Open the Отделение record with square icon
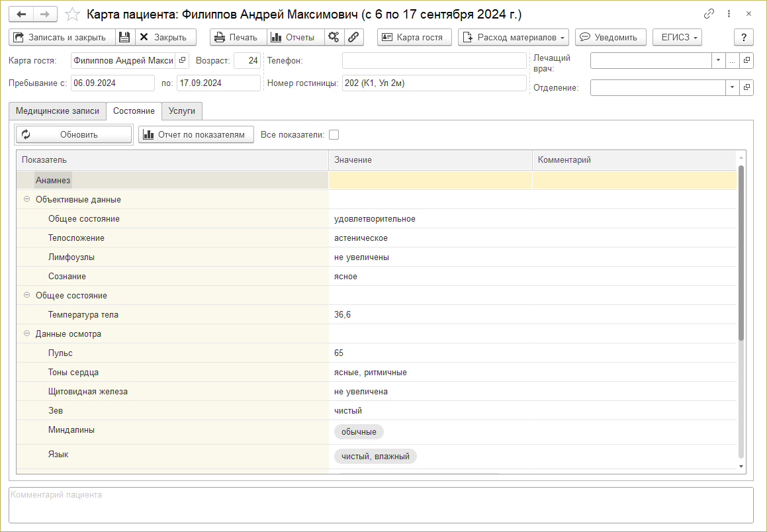This screenshot has height=532, width=767. [746, 87]
